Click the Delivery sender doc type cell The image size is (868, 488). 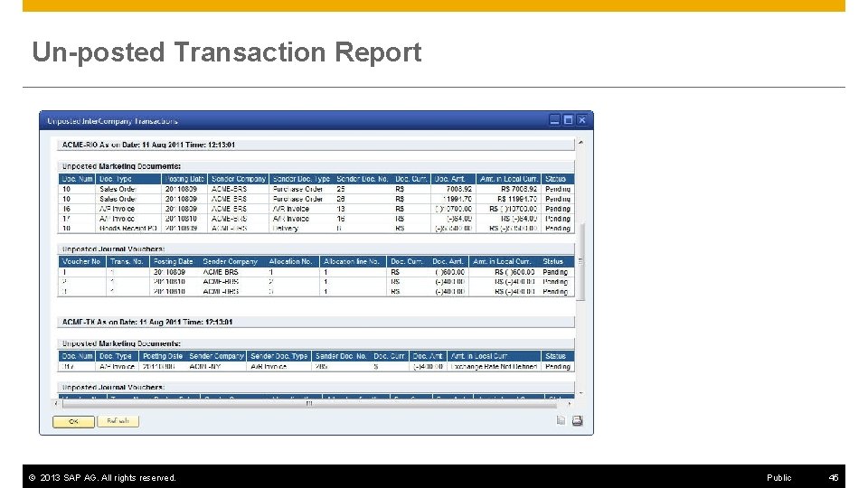[286, 229]
